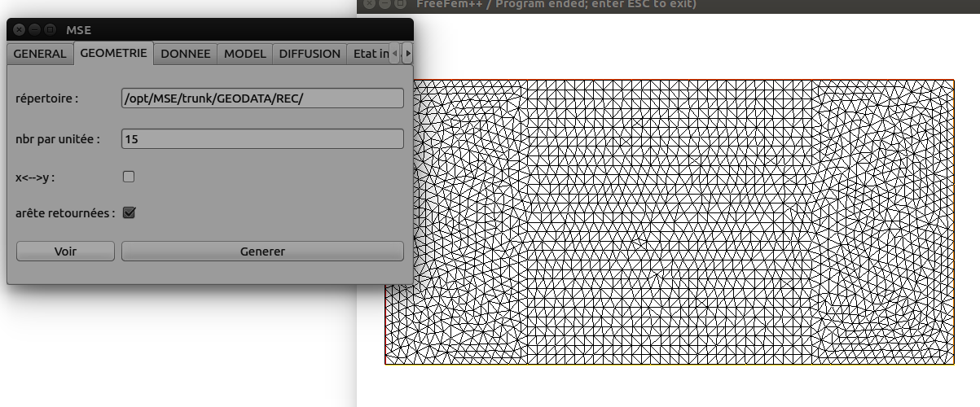Go to the DIFFUSION tab
This screenshot has height=407, width=980.
tap(310, 54)
